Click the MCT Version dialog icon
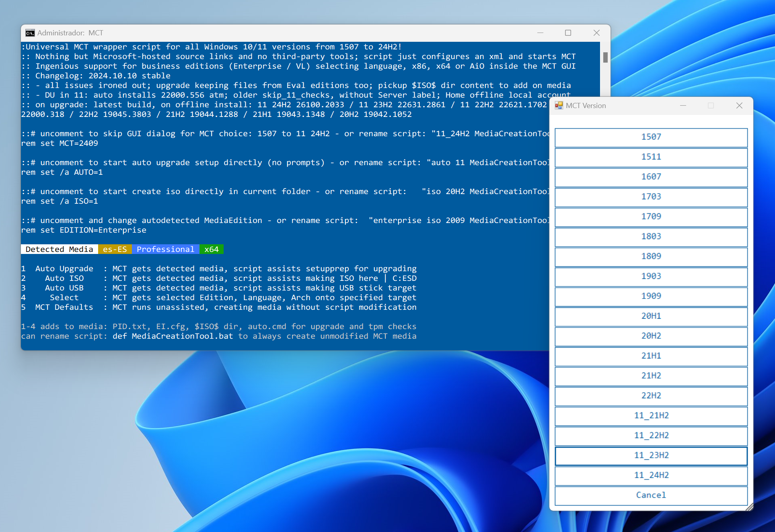The width and height of the screenshot is (775, 532). tap(559, 105)
